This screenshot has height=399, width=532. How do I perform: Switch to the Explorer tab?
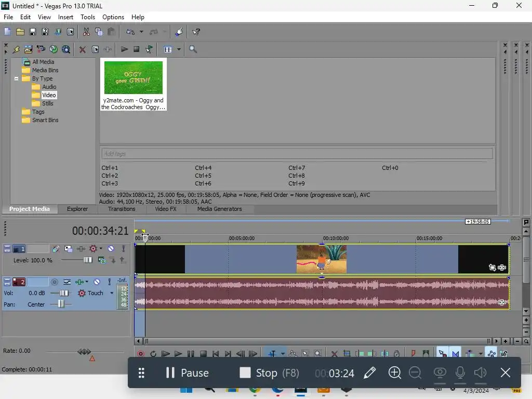pyautogui.click(x=77, y=209)
